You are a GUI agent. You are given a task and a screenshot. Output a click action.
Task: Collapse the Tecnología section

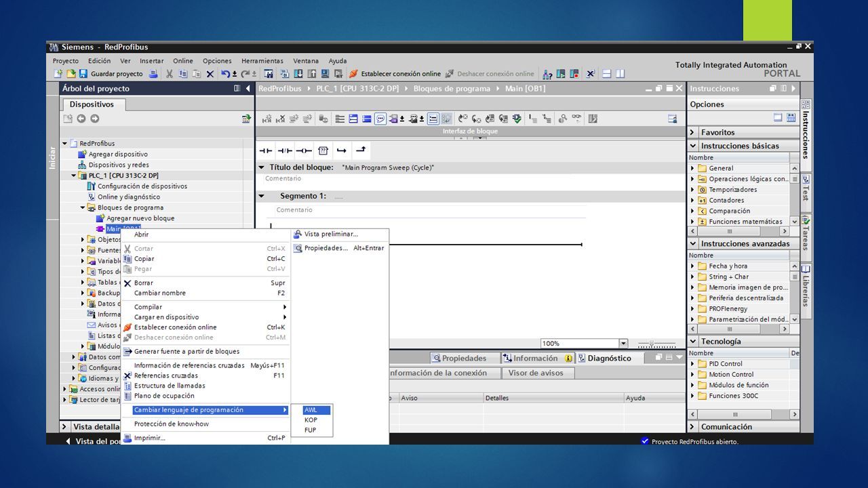(x=693, y=342)
